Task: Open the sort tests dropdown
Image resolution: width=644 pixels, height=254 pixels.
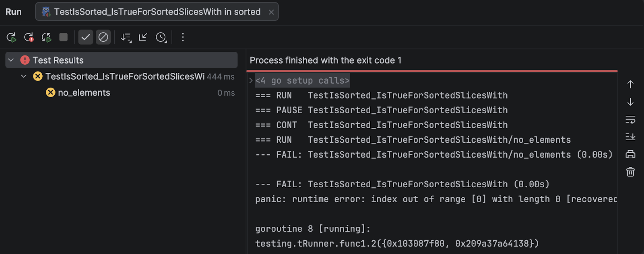Action: tap(126, 37)
